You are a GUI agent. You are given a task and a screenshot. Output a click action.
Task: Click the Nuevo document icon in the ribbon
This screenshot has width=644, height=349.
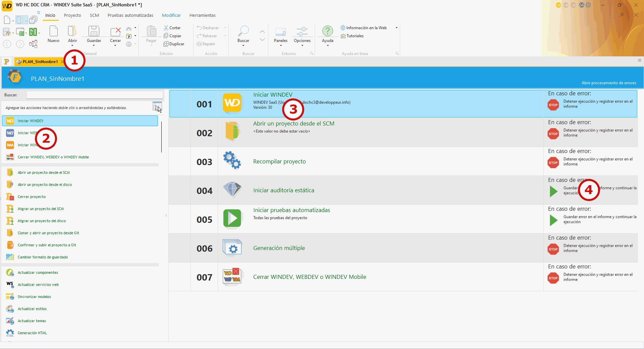point(53,31)
